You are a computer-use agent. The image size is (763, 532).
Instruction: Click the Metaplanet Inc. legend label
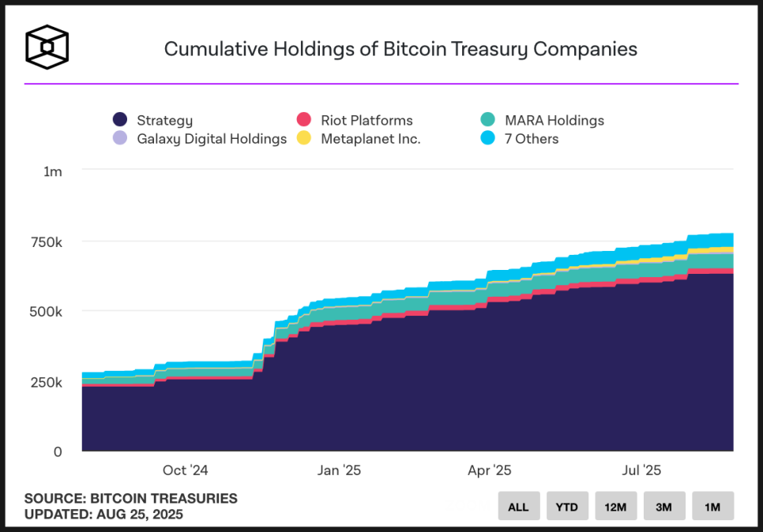pos(370,139)
